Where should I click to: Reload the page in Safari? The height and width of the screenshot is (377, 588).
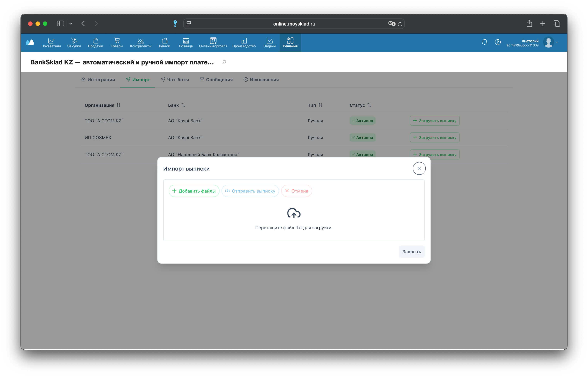tap(400, 24)
